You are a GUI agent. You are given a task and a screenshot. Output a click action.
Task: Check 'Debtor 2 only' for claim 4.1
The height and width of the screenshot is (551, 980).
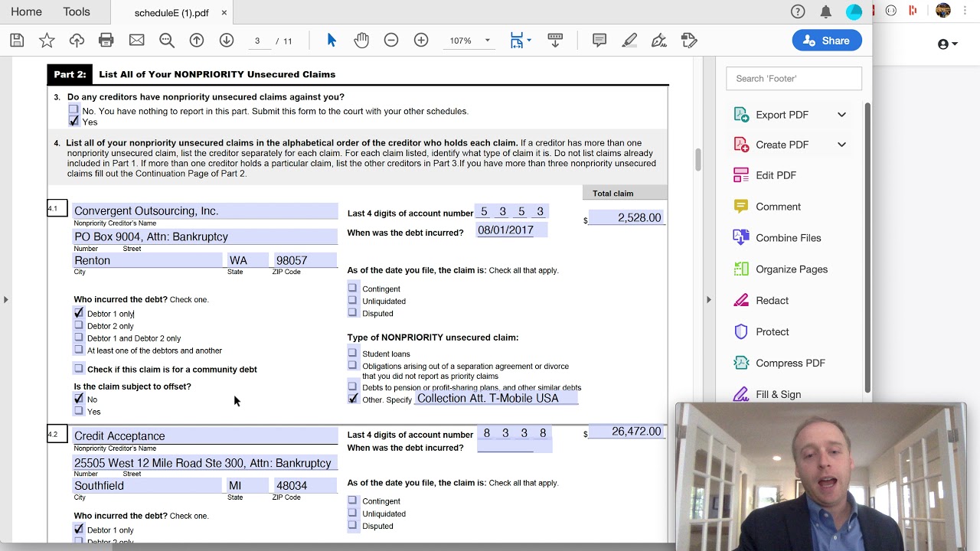[78, 325]
